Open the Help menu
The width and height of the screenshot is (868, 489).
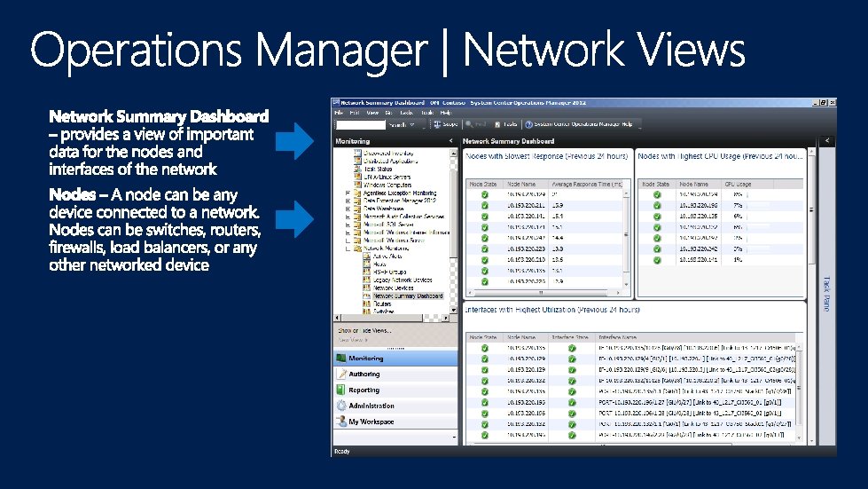click(x=446, y=113)
